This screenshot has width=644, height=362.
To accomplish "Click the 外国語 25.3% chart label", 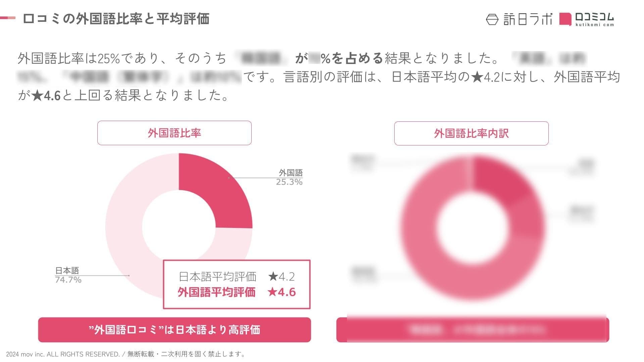I will [x=290, y=177].
